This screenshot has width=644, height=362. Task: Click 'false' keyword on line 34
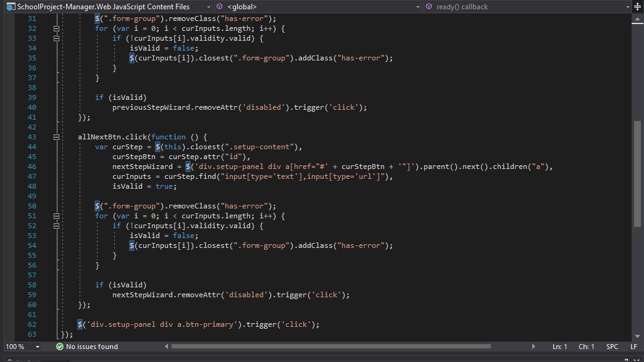pyautogui.click(x=183, y=49)
